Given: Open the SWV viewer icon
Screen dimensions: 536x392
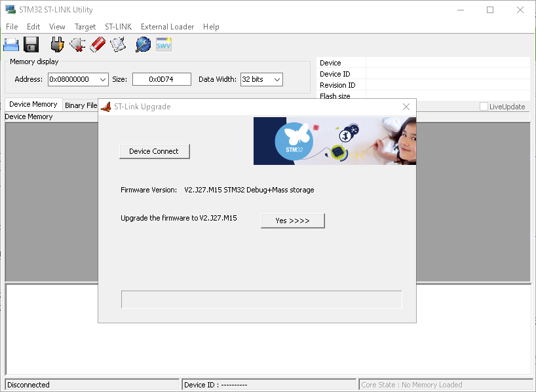Looking at the screenshot, I should coord(164,45).
